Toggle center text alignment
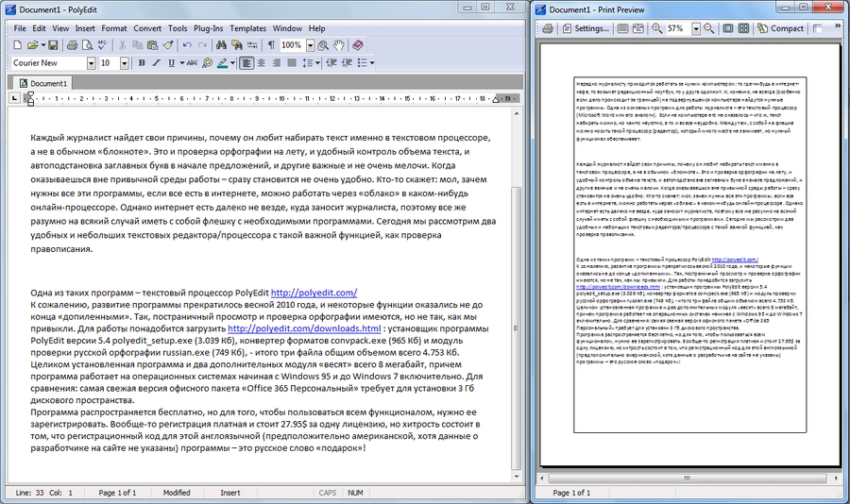 (261, 63)
